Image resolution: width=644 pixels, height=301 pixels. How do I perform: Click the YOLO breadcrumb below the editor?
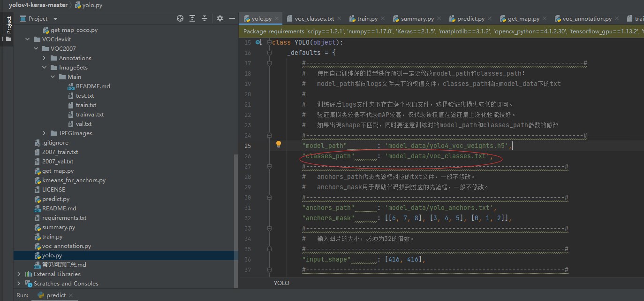click(281, 283)
